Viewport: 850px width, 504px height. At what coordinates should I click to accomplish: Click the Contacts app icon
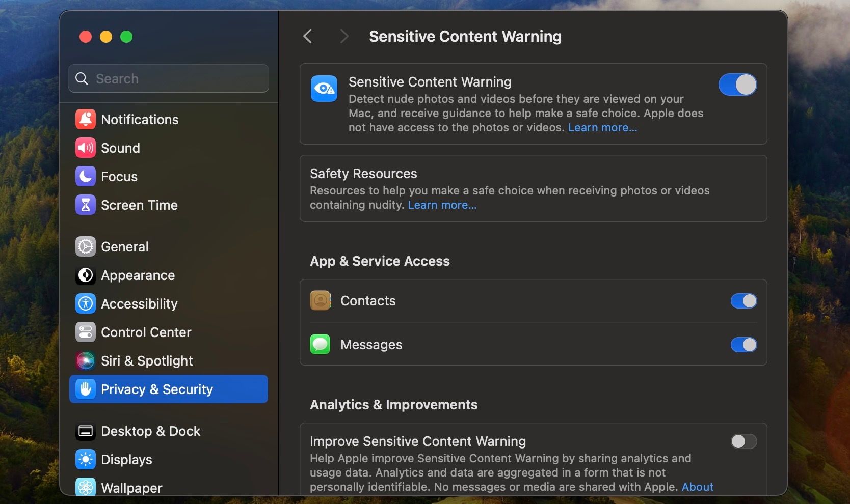click(x=320, y=300)
